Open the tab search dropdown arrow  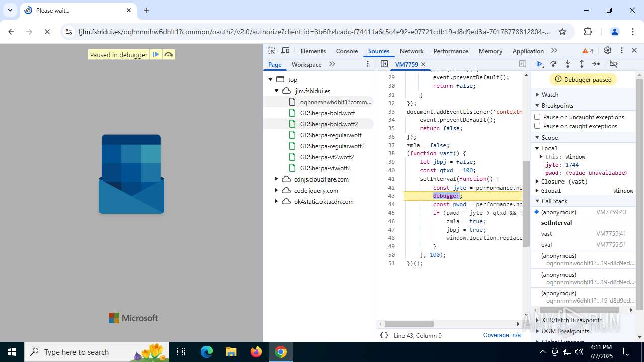10,10
